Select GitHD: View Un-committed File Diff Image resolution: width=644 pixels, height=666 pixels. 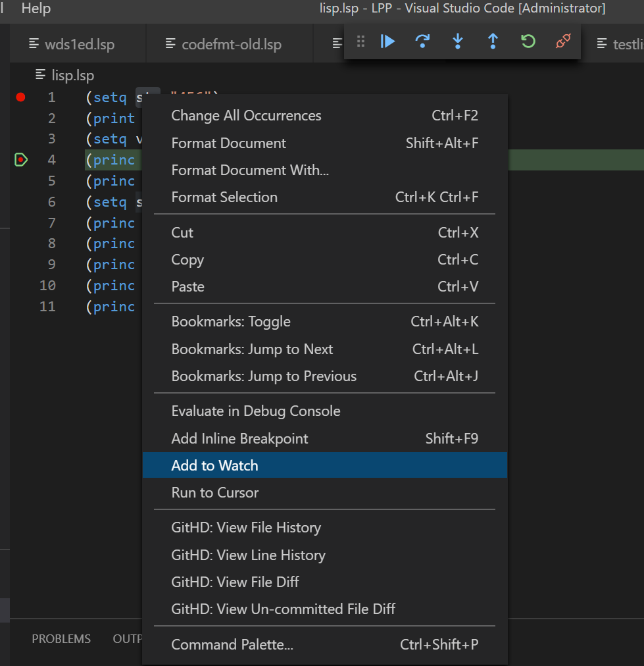click(325, 609)
